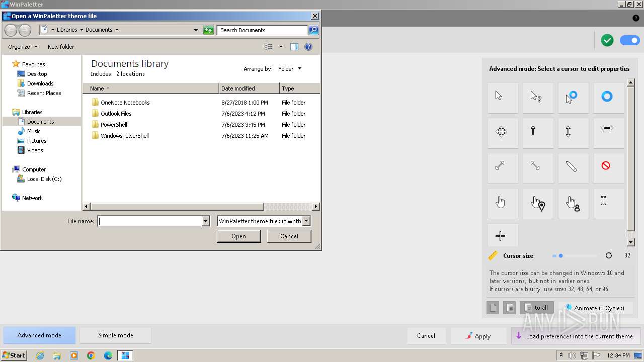The image size is (644, 362).
Task: Select the crosshair cursor tile
Action: coord(503,235)
